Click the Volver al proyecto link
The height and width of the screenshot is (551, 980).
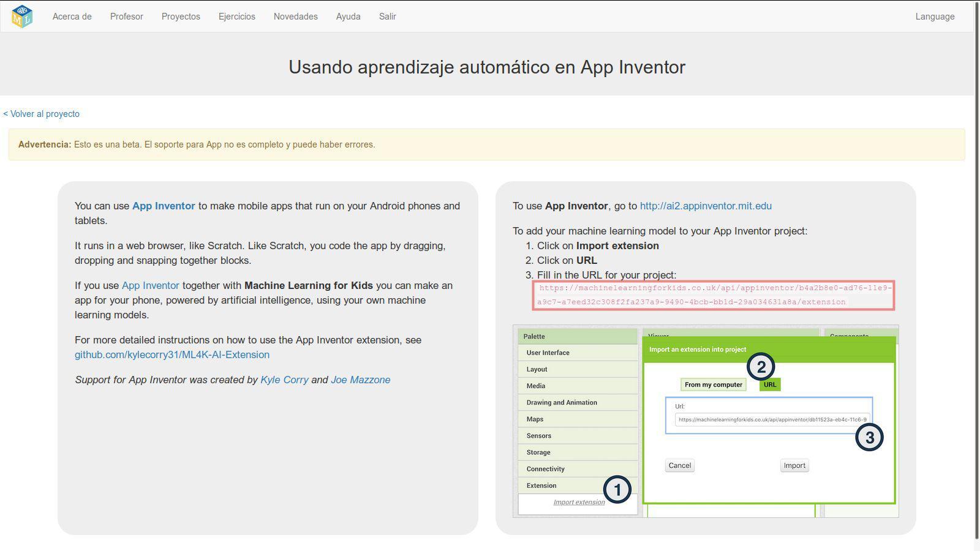pos(42,114)
